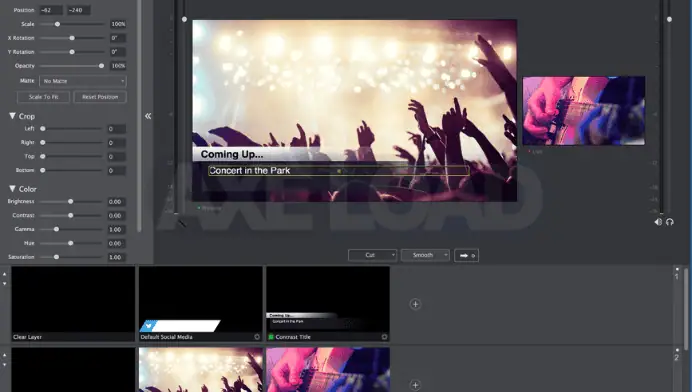Image resolution: width=692 pixels, height=392 pixels.
Task: Click the Gamma value field showing 1.00
Action: 117,230
